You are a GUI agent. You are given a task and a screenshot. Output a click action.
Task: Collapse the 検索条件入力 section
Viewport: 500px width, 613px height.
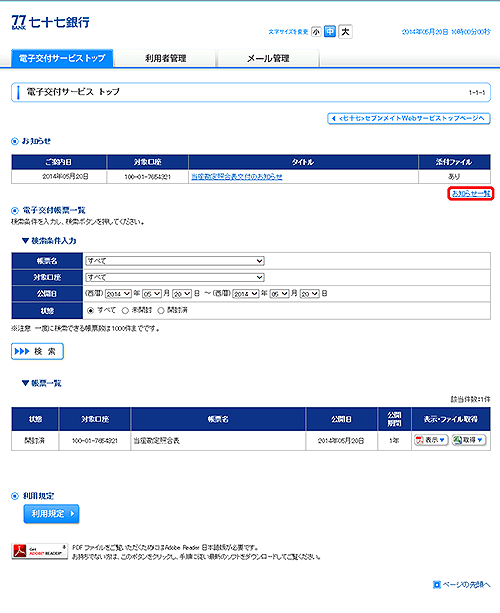[x=49, y=241]
